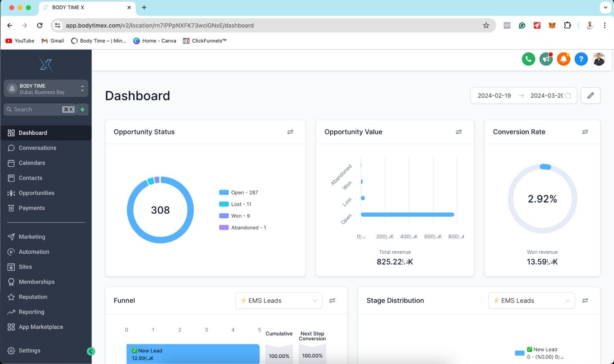Open the orange notifications bell
This screenshot has height=364, width=614.
[x=563, y=59]
